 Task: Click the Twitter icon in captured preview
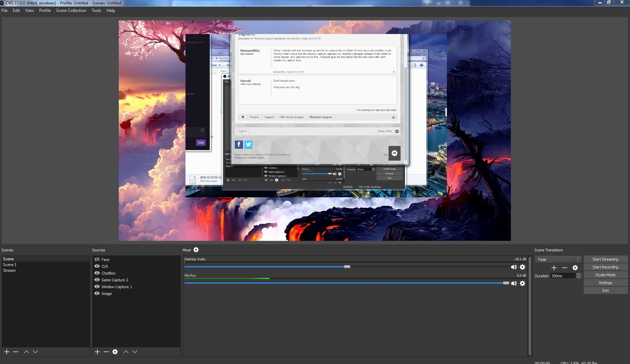[248, 145]
